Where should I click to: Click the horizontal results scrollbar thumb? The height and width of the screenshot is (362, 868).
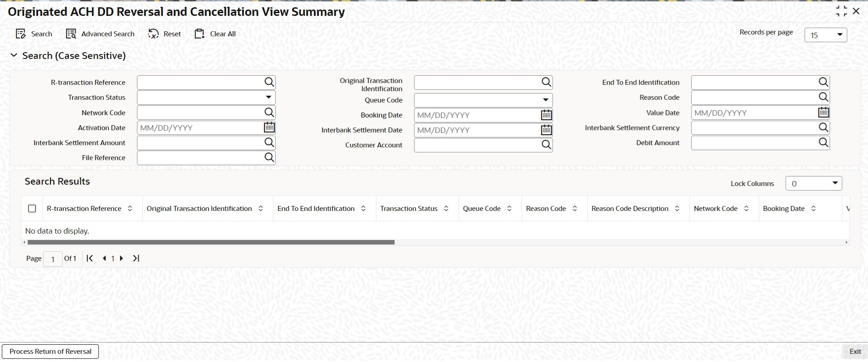(x=211, y=242)
